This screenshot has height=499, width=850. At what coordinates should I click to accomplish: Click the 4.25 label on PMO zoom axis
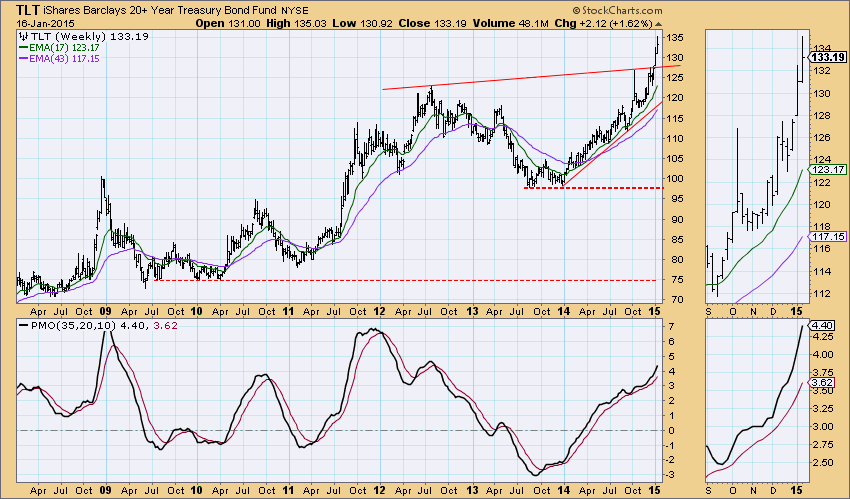(x=823, y=336)
